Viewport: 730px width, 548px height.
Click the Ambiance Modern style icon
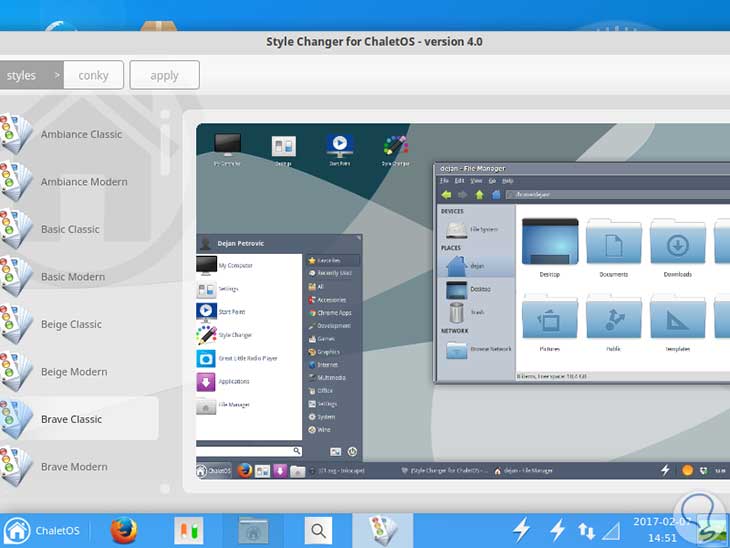16,182
